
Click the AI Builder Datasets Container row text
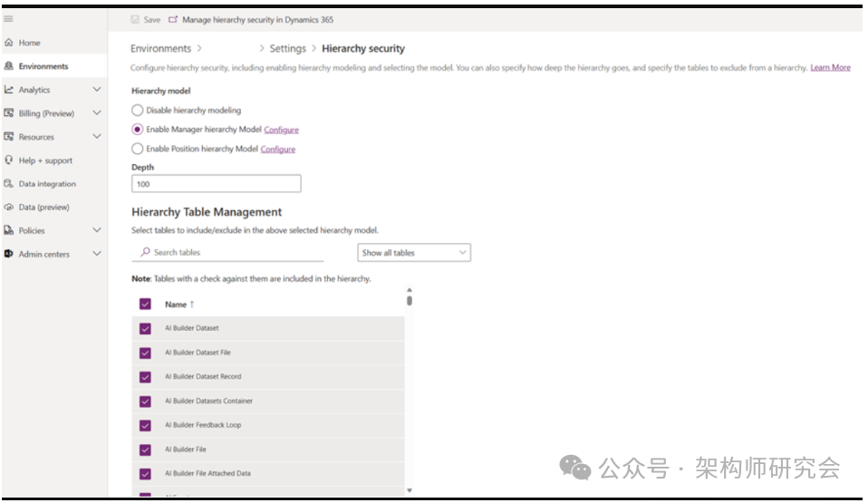pyautogui.click(x=208, y=401)
